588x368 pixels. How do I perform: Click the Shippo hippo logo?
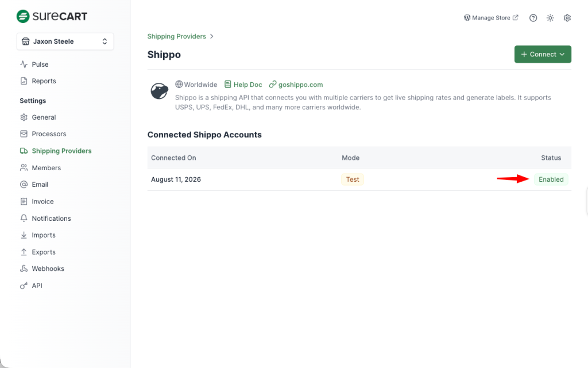point(160,91)
